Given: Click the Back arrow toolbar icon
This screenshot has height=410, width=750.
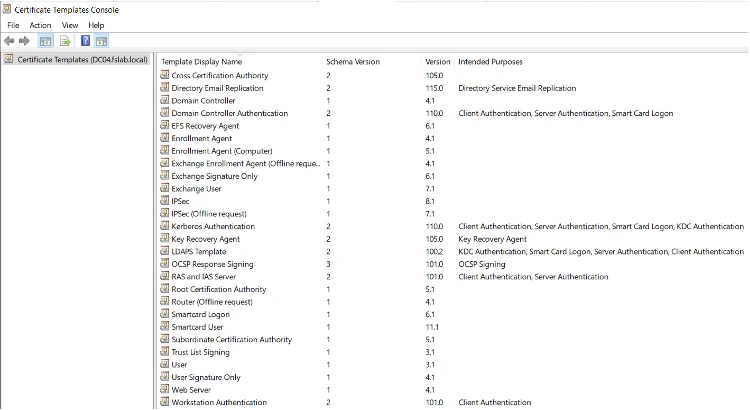Looking at the screenshot, I should (x=9, y=41).
